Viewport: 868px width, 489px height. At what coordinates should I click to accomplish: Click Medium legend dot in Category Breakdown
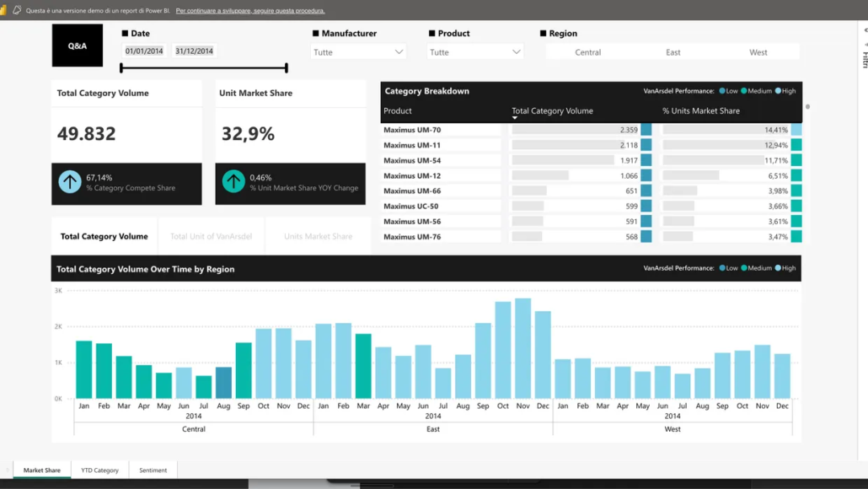pos(744,91)
